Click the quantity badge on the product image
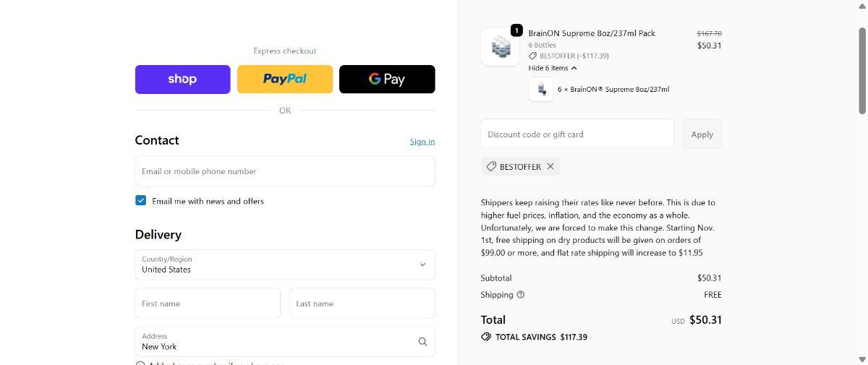This screenshot has width=868, height=365. click(x=516, y=30)
